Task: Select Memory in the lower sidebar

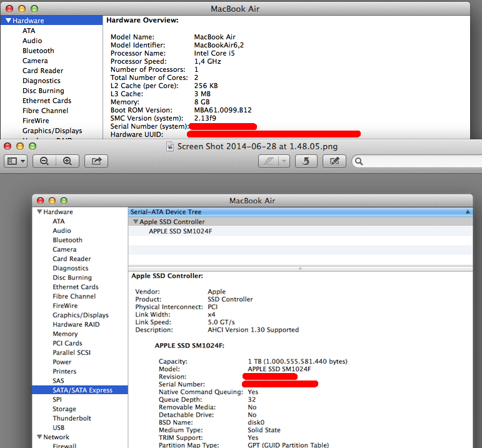Action: pyautogui.click(x=65, y=334)
